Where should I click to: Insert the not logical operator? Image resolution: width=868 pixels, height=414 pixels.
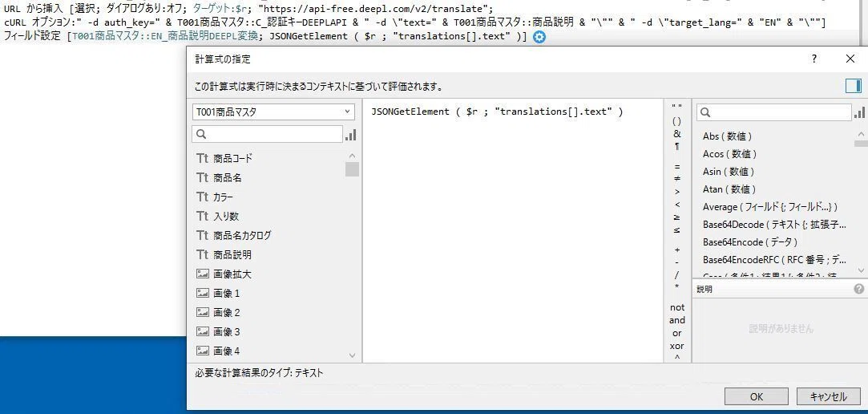coord(677,307)
